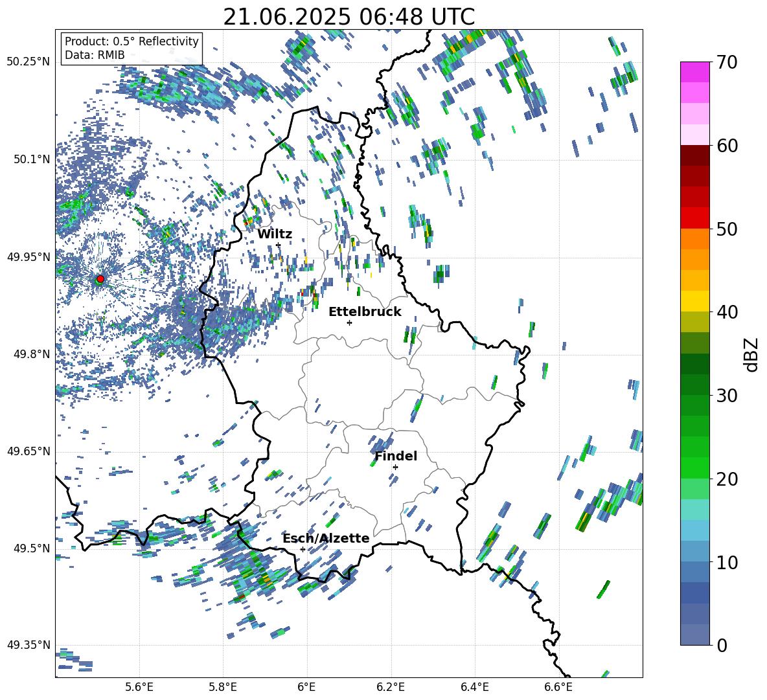Click the light blue colorbar segment above 10
767x700 pixels.
695,531
